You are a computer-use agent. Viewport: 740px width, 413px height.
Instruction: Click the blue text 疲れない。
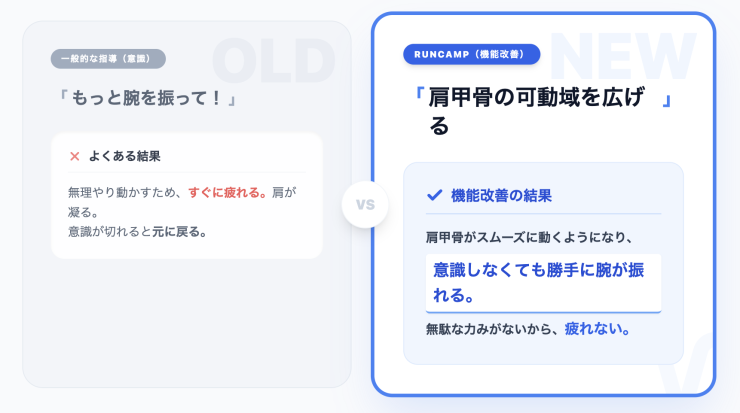point(598,328)
